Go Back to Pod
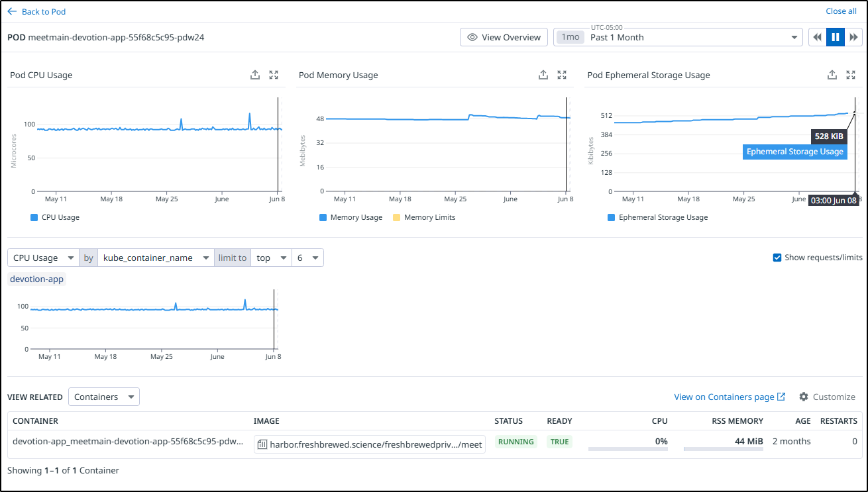Viewport: 868px width, 492px height. tap(37, 11)
